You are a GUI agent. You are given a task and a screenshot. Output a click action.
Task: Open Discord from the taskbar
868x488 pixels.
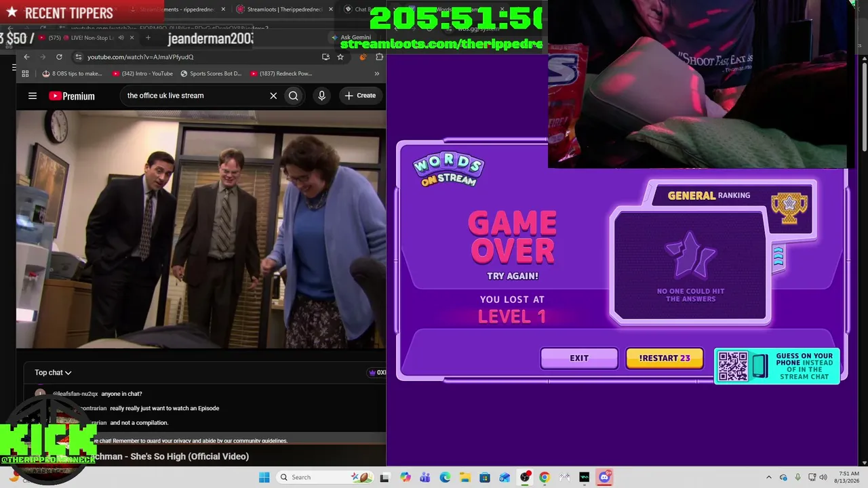(604, 477)
